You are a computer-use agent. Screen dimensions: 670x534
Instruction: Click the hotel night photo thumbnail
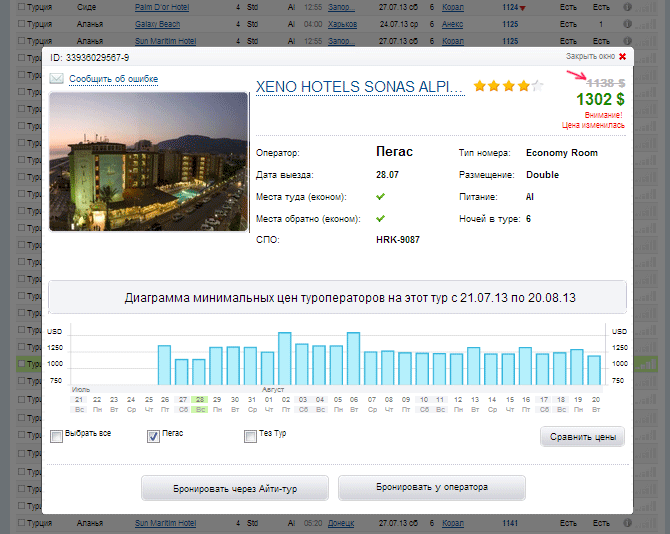(x=148, y=161)
